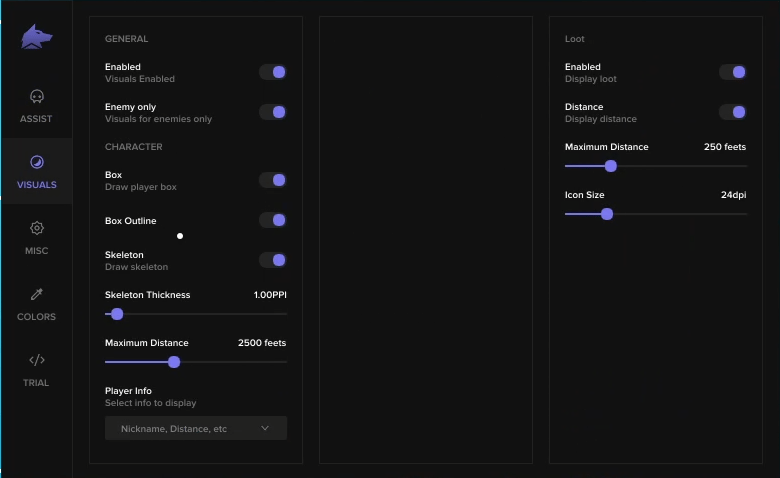780x478 pixels.
Task: Open the Misc gear icon
Action: click(x=37, y=228)
